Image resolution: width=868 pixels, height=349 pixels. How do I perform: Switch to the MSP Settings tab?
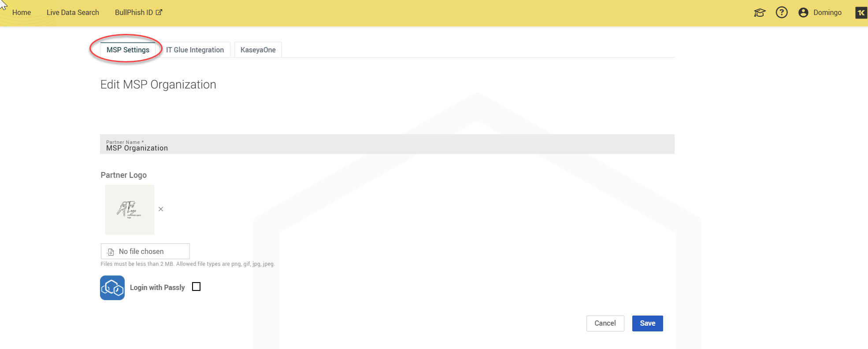(128, 50)
